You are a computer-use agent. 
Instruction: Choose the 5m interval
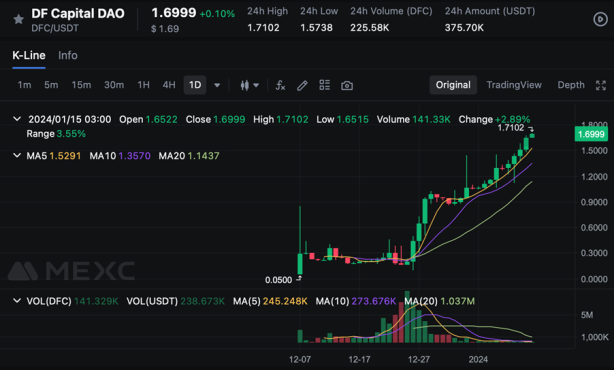pyautogui.click(x=51, y=85)
